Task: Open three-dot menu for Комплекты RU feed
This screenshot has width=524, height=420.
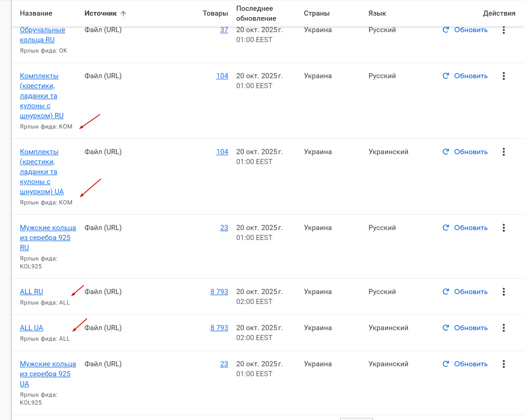Action: click(504, 76)
